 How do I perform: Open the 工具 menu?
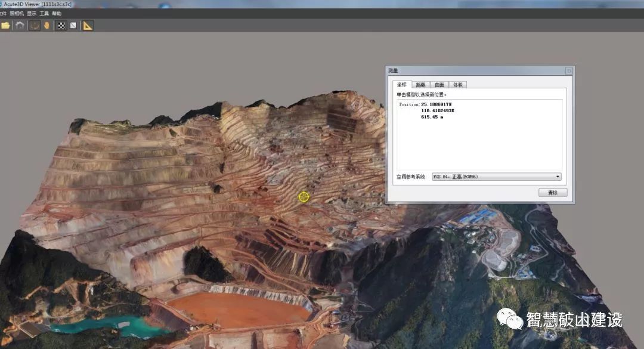[x=44, y=13]
